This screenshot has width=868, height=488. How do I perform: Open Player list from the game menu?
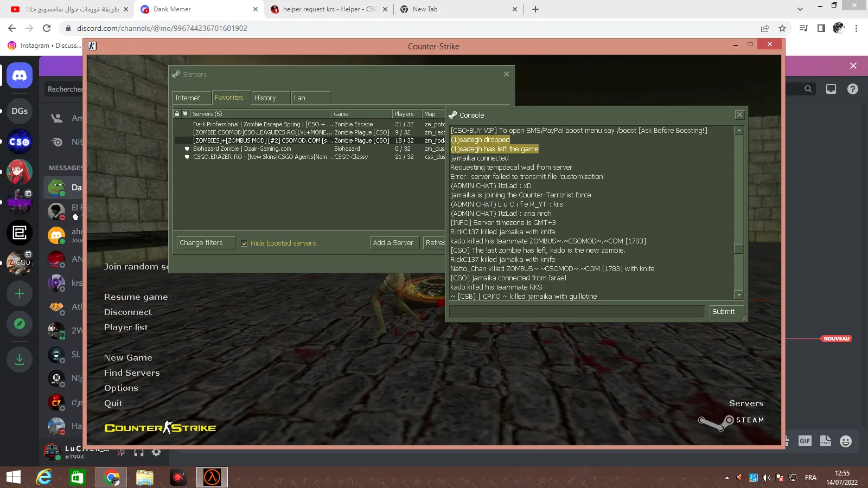(x=126, y=328)
